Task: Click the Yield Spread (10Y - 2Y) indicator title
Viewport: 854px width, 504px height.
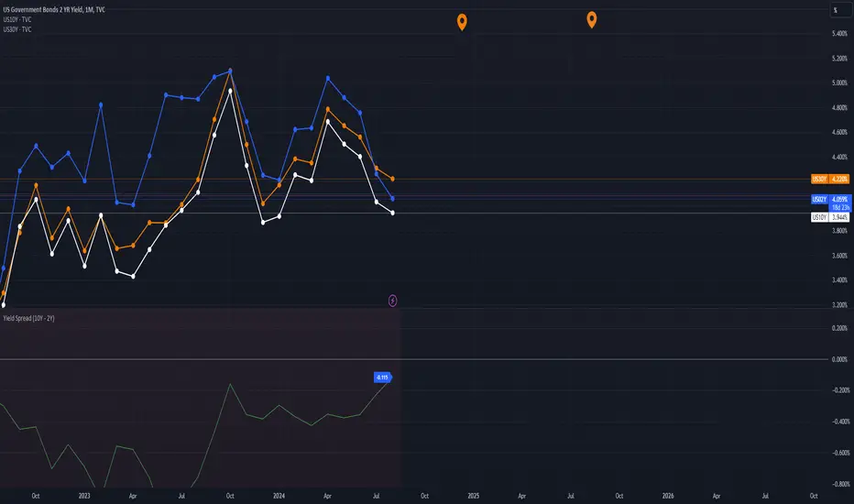Action: coord(29,318)
